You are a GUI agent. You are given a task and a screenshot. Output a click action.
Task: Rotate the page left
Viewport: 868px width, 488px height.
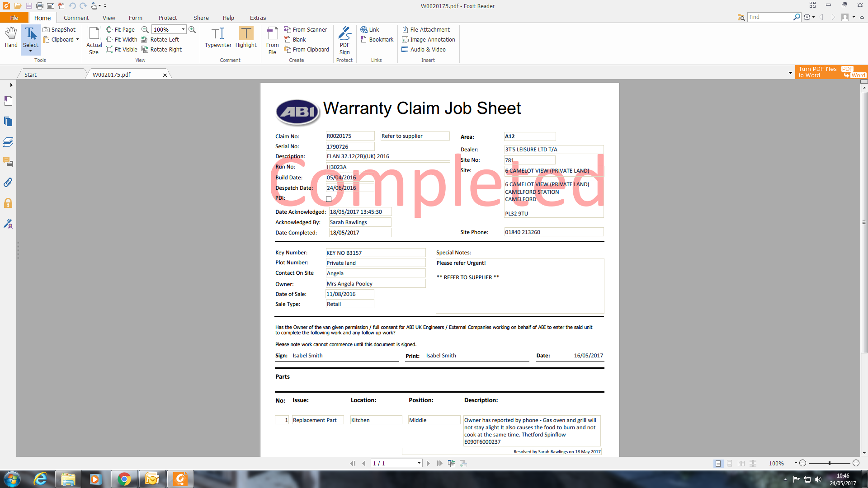coord(160,39)
